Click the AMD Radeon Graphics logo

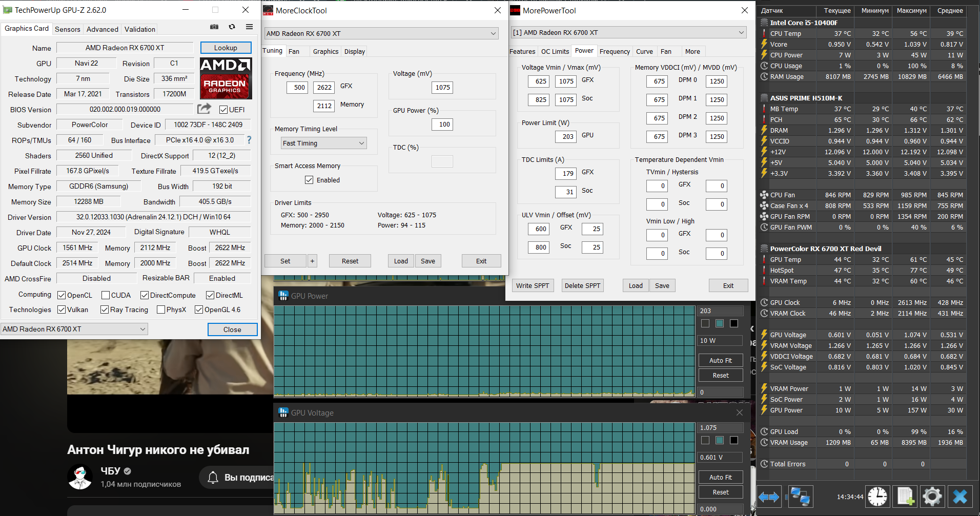pyautogui.click(x=226, y=78)
